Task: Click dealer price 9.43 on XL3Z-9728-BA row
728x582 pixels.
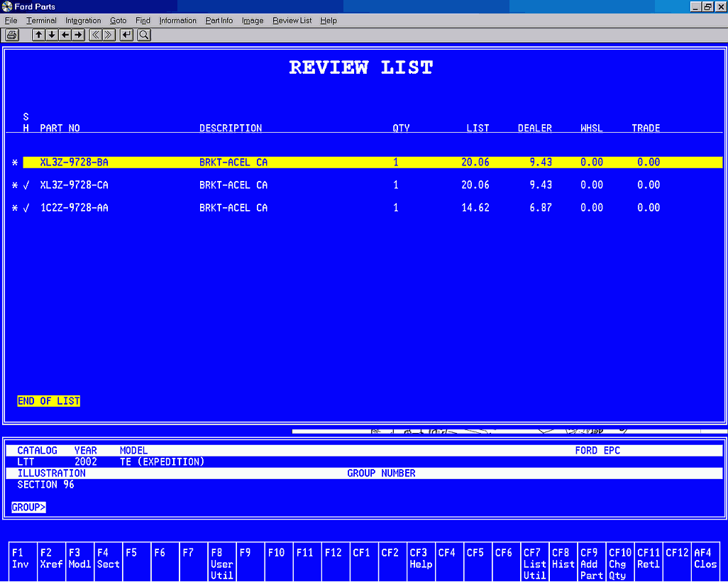Action: click(541, 163)
